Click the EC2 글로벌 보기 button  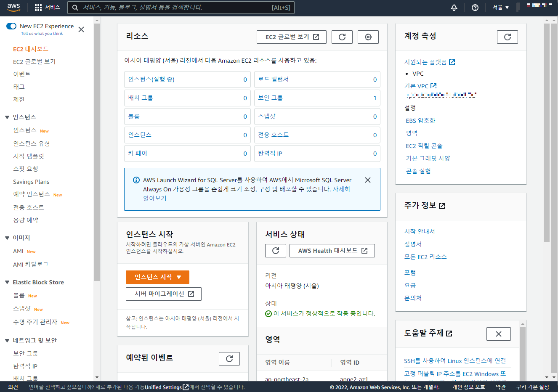[x=292, y=37]
